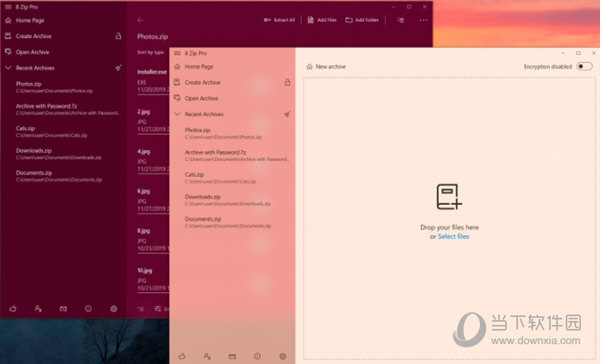This screenshot has height=364, width=600.
Task: Select 4.jpg in Photos.zip list
Action: (153, 161)
